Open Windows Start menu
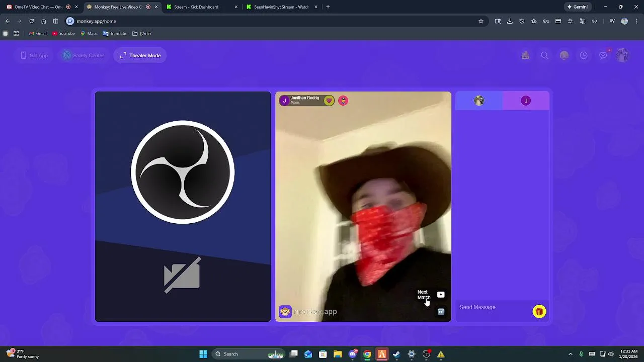This screenshot has height=362, width=644. pos(203,354)
